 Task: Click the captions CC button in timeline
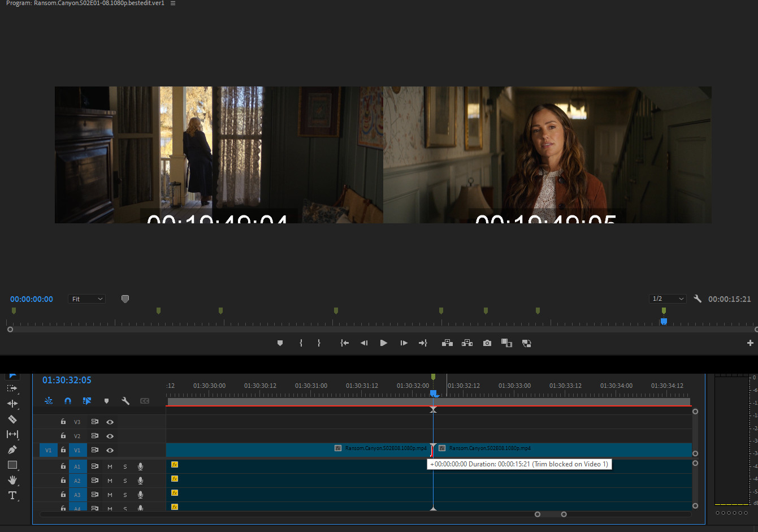(x=145, y=401)
